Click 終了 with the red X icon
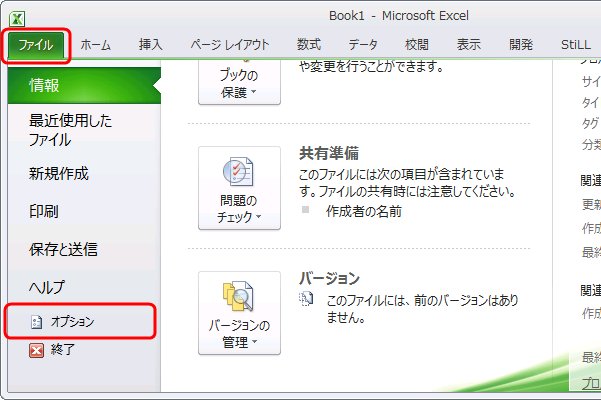Viewport: 601px width, 400px height. pyautogui.click(x=62, y=350)
